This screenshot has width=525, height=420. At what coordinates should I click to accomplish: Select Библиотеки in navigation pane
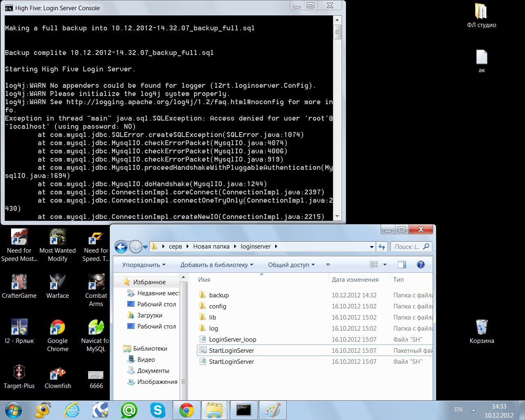(x=150, y=349)
